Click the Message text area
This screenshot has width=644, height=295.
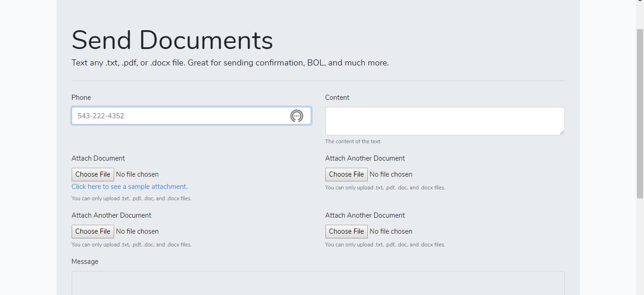pyautogui.click(x=318, y=282)
